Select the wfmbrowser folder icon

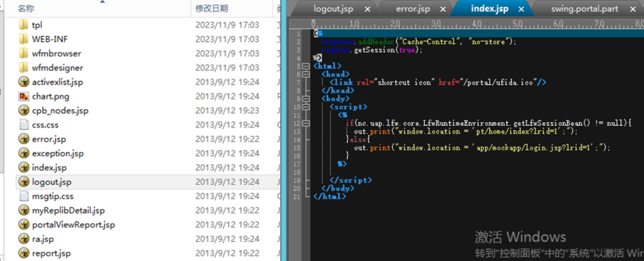[23, 54]
